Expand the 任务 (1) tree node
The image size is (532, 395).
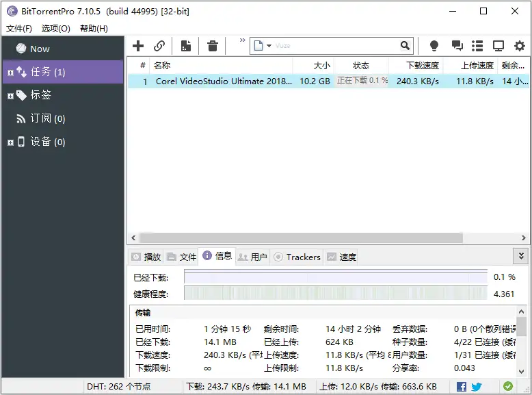click(10, 73)
